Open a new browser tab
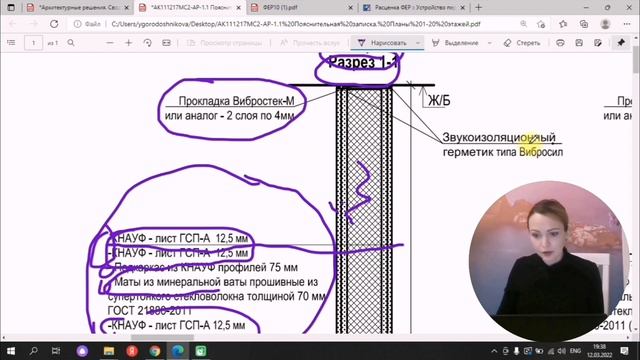This screenshot has width=640, height=360. [478, 7]
